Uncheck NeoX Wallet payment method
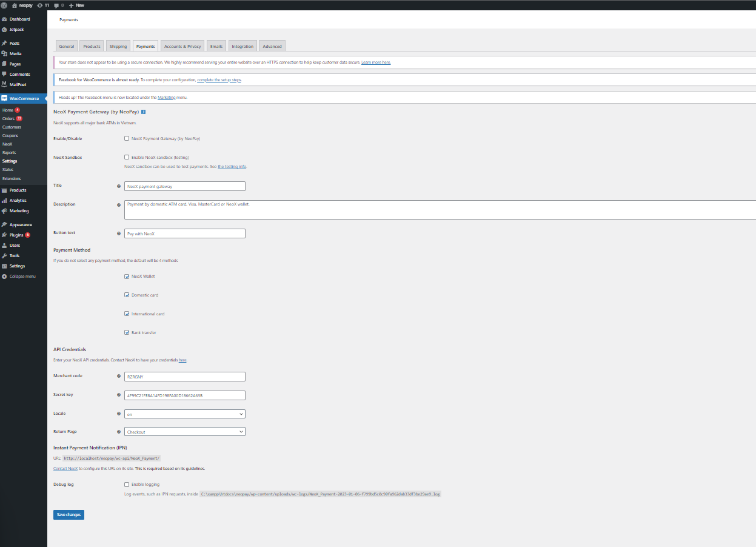Screen dimensions: 756x547 [x=127, y=277]
